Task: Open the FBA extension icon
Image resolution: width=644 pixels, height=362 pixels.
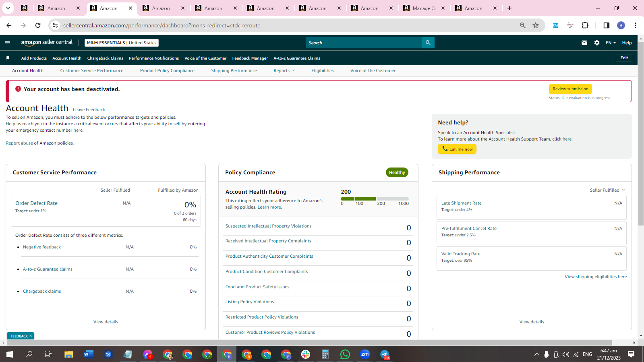Action: [556, 25]
